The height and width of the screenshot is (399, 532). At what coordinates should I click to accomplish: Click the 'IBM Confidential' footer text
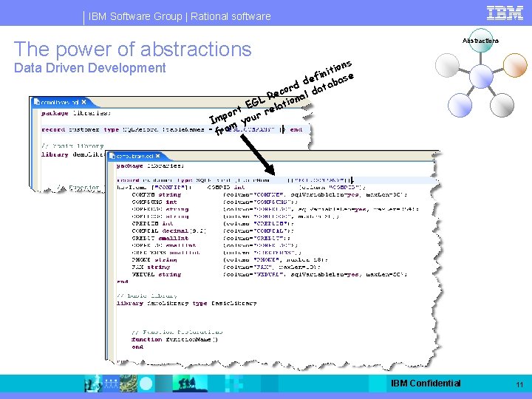(x=426, y=383)
